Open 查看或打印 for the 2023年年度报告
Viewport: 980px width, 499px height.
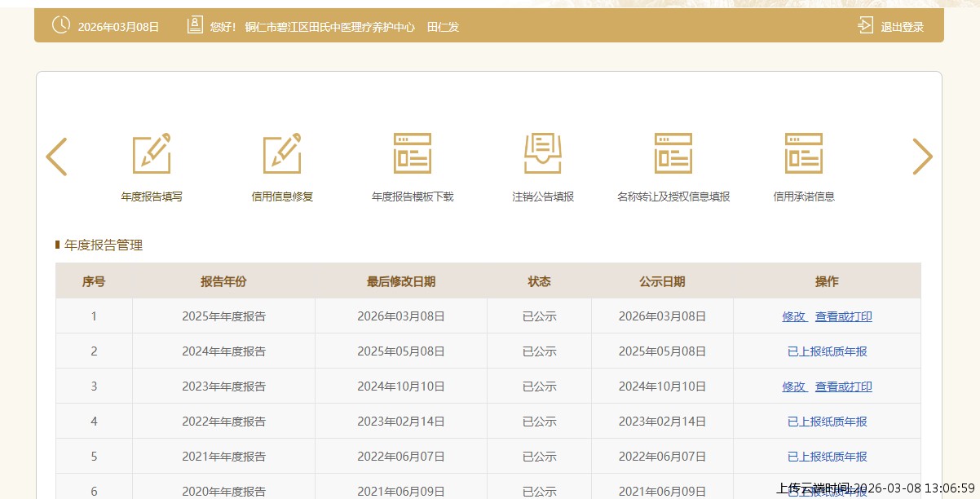pyautogui.click(x=843, y=386)
